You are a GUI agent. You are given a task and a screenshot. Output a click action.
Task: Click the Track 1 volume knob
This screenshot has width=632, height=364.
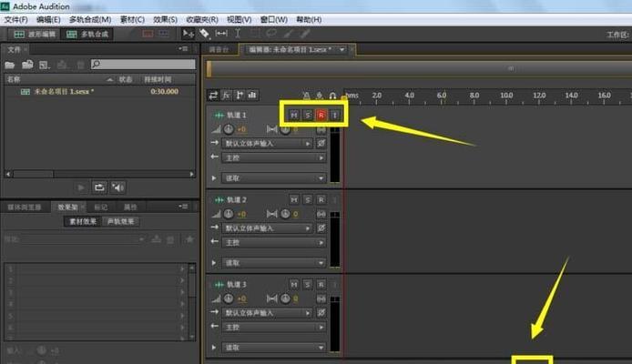click(x=229, y=129)
